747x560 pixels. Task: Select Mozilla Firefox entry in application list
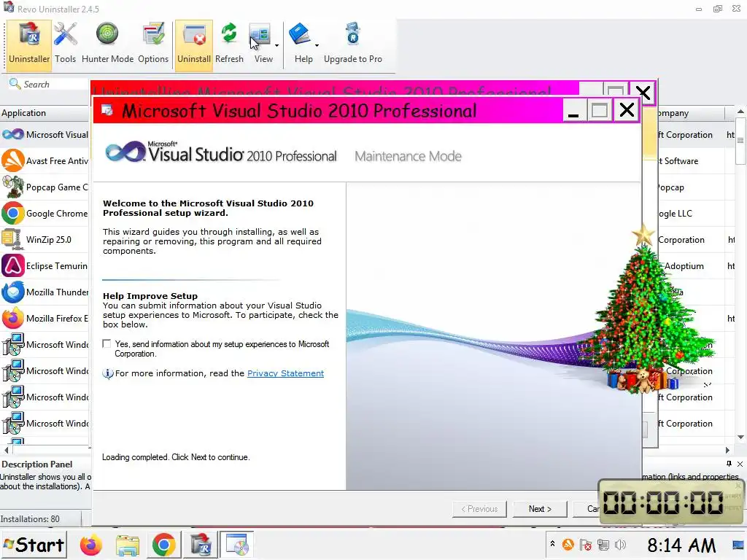[x=44, y=318]
